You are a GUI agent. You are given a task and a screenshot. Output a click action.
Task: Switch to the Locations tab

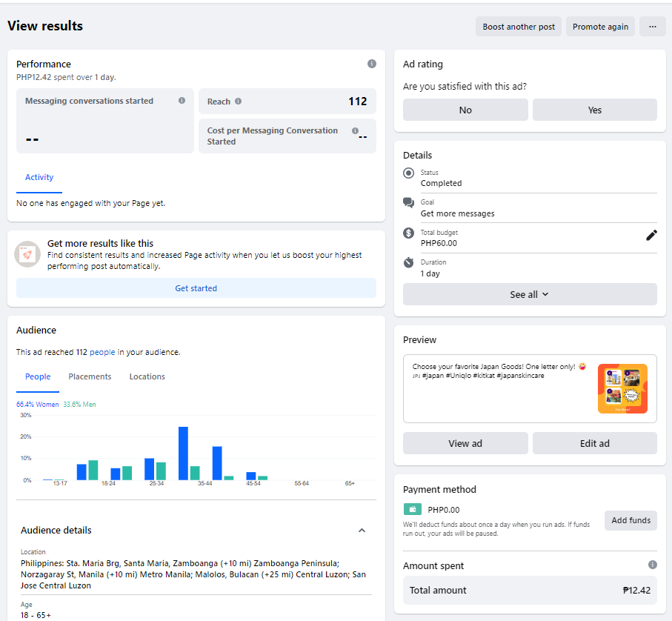(147, 376)
